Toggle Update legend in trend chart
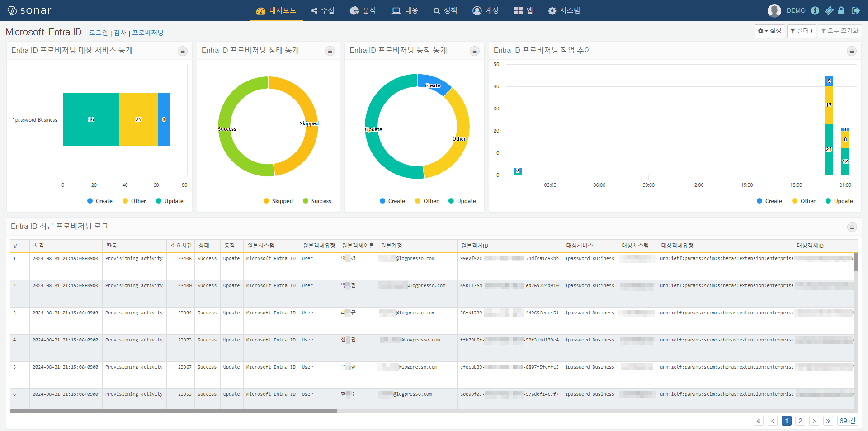The image size is (868, 431). [x=839, y=201]
